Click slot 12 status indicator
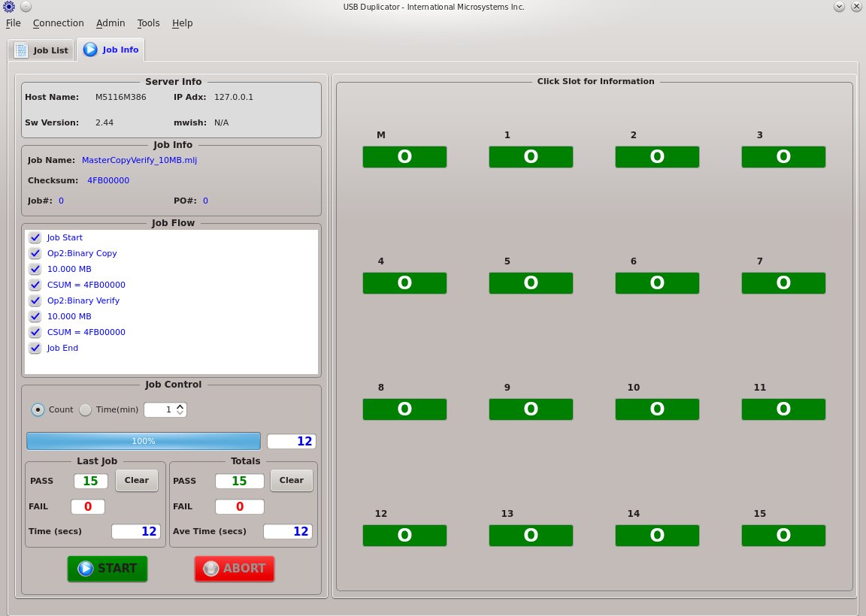The height and width of the screenshot is (616, 866). pyautogui.click(x=404, y=536)
